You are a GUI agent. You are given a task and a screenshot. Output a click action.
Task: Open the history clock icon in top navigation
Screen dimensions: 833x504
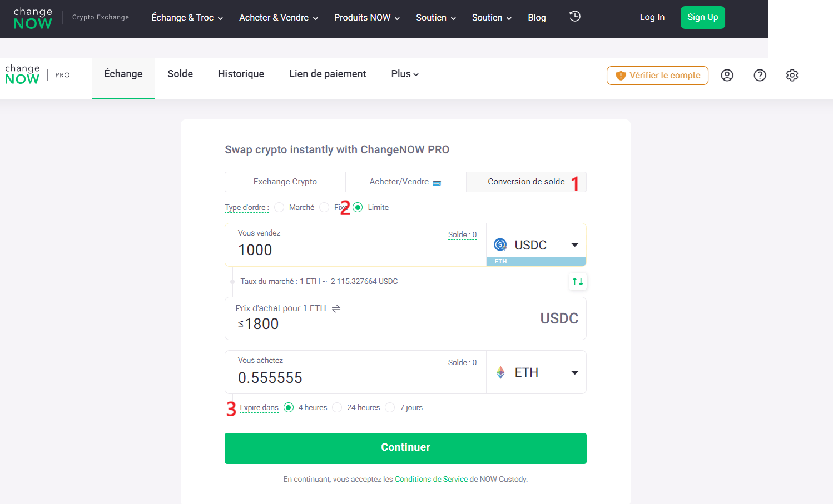[x=575, y=17]
